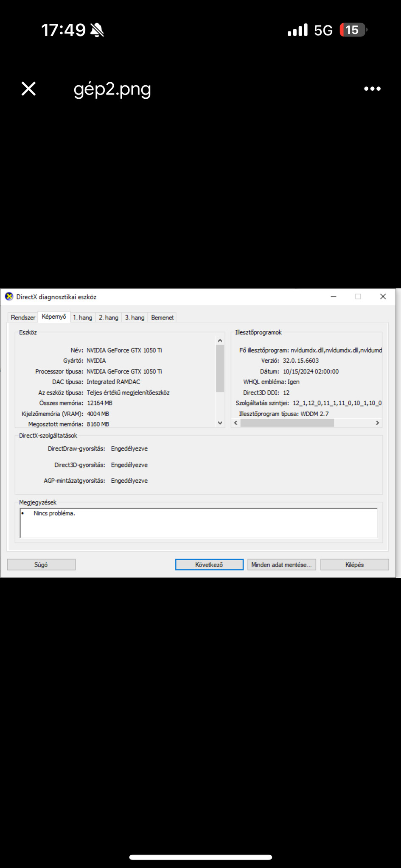Select the Képernyő tab
This screenshot has width=401, height=868.
54,317
